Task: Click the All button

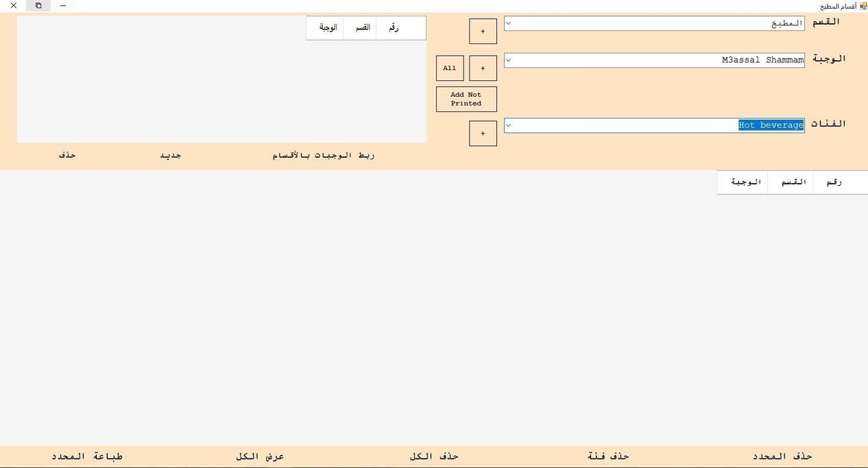Action: 450,68
